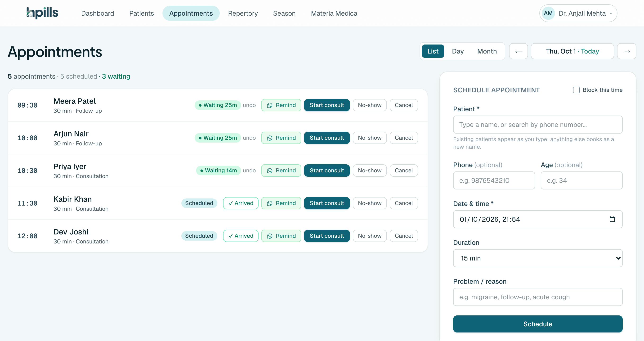Screen dimensions: 644x341
Task: Click Arjun Nair's Waiting 25m status
Action: point(218,138)
